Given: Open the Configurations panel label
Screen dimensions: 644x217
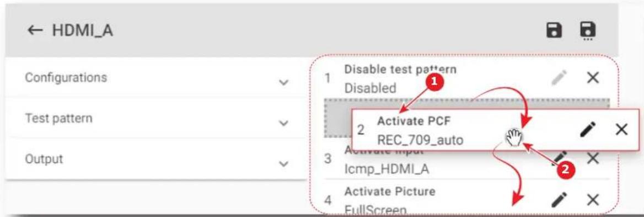Looking at the screenshot, I should [66, 77].
